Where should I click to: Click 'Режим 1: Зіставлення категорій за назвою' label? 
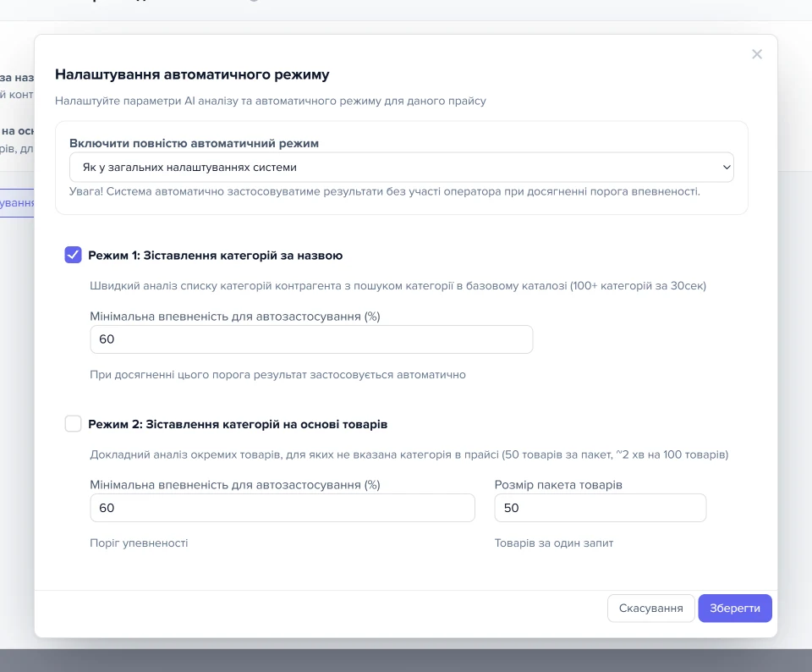[216, 256]
